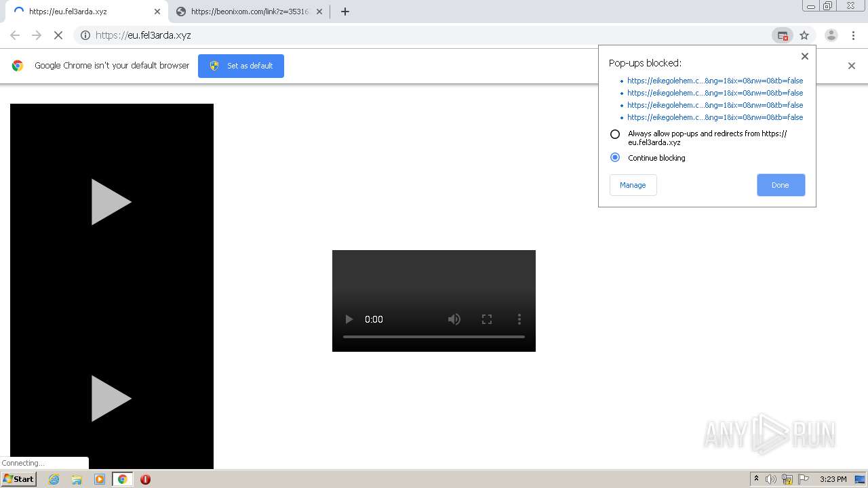Click the Done button

[x=781, y=185]
